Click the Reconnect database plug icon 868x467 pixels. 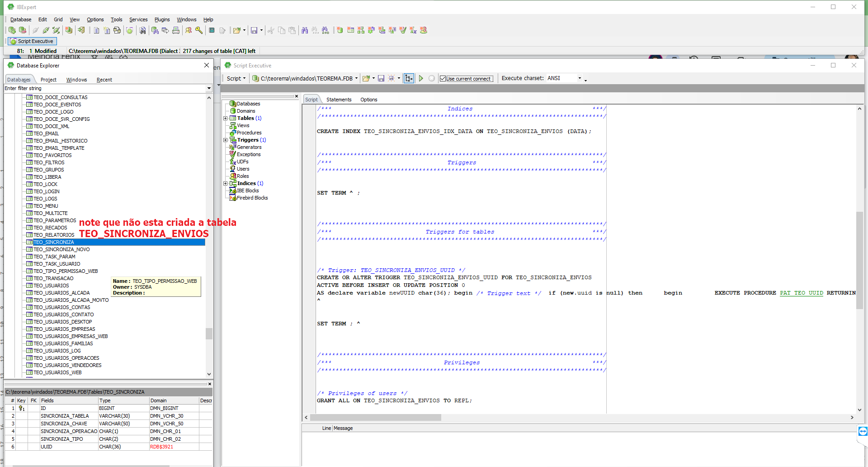[x=56, y=30]
